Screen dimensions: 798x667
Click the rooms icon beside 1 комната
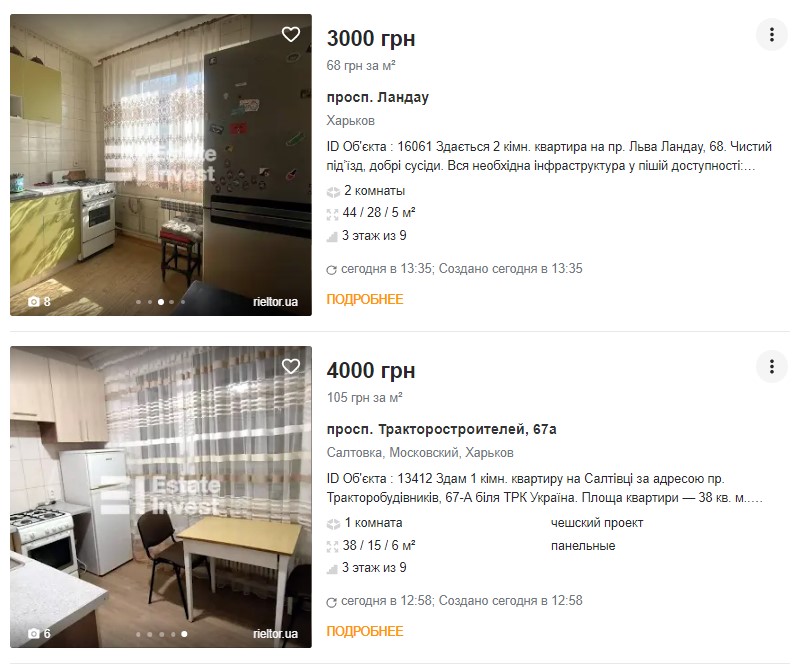tap(334, 523)
